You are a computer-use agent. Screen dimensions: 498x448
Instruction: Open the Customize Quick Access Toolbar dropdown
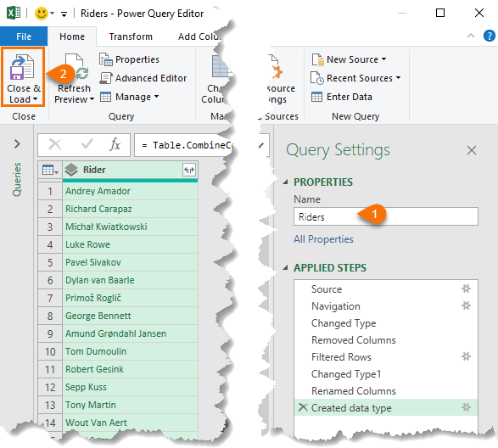point(64,14)
